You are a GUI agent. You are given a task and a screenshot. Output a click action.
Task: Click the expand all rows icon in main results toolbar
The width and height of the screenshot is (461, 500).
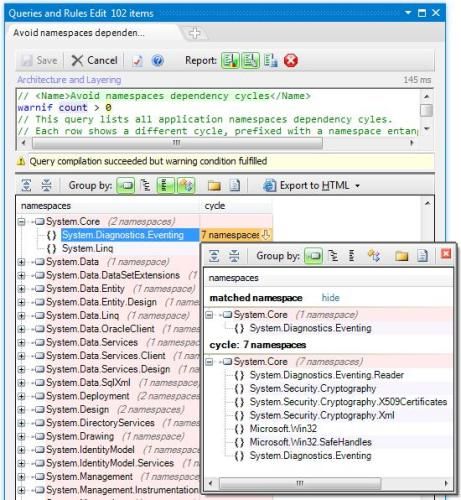tap(26, 185)
